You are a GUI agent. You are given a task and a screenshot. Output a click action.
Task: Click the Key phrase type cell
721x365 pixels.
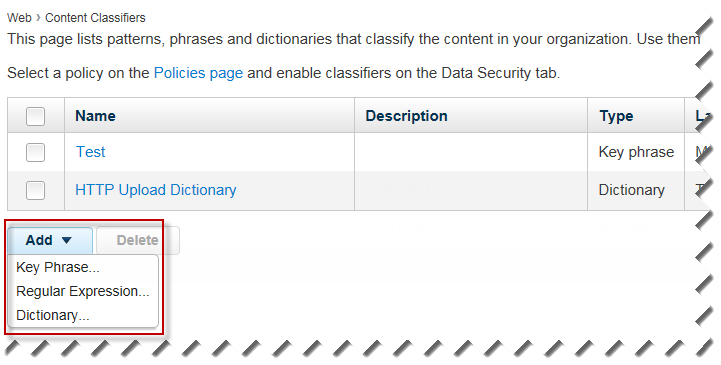point(636,152)
